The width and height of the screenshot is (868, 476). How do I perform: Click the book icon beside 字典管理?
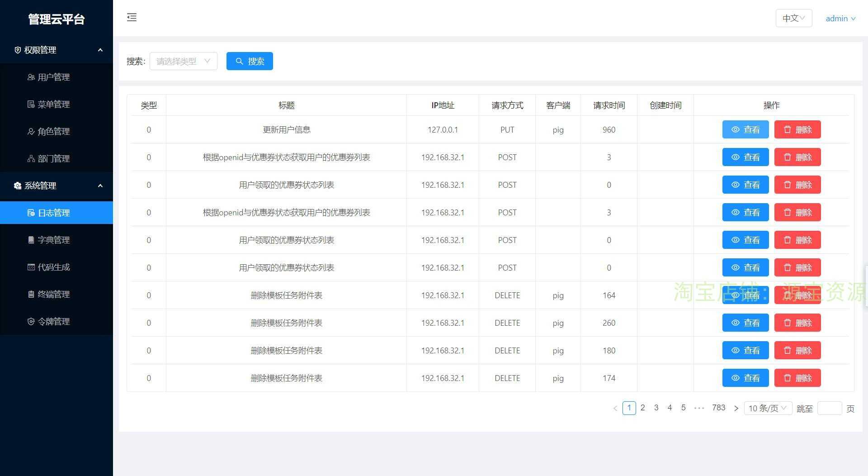click(x=31, y=240)
